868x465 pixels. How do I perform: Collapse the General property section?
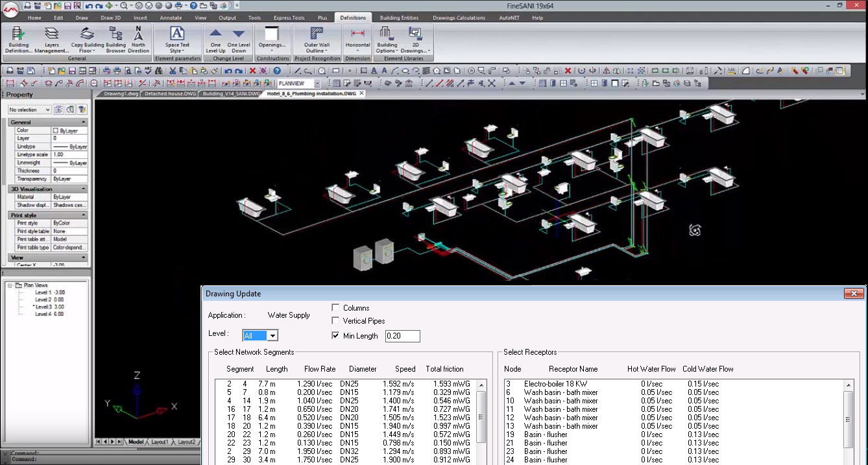click(84, 122)
